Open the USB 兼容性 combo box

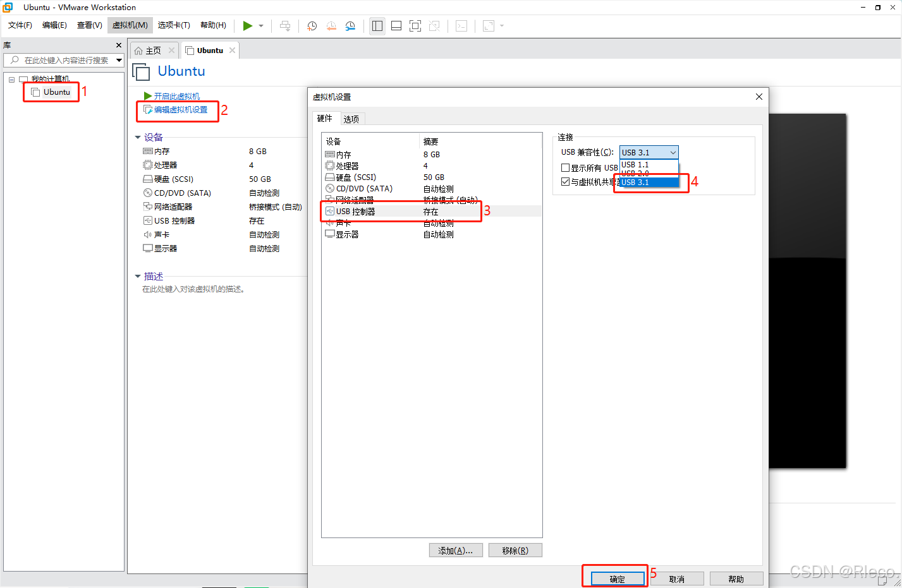coord(649,152)
